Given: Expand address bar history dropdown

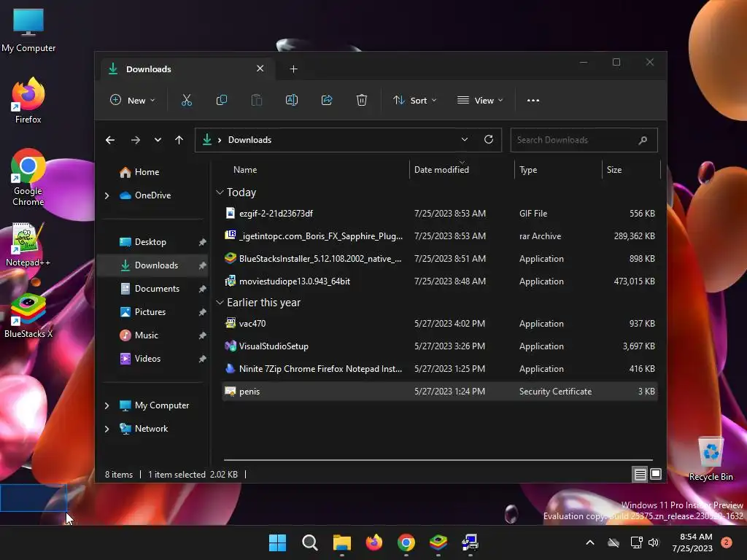Looking at the screenshot, I should coord(465,139).
